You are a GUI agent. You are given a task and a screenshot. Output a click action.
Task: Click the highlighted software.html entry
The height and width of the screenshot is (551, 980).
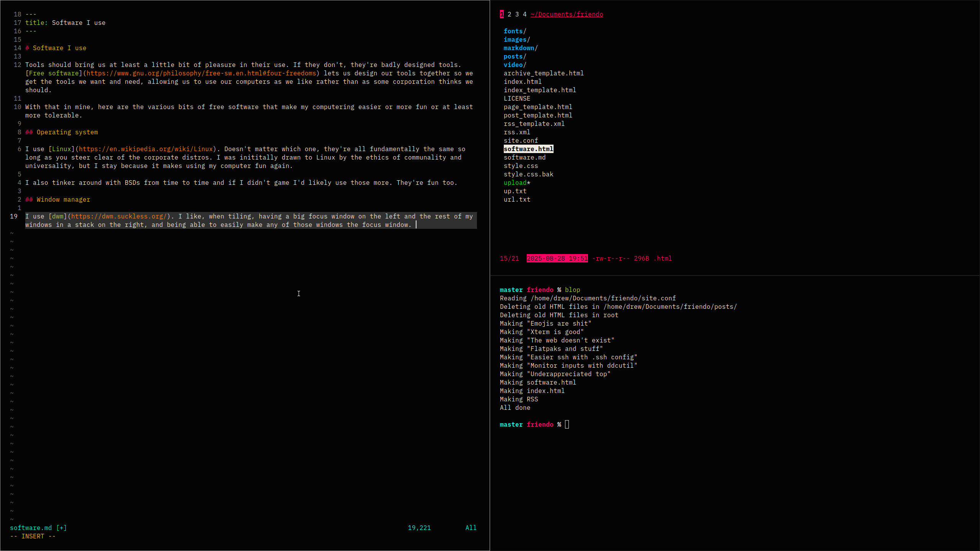click(x=528, y=149)
